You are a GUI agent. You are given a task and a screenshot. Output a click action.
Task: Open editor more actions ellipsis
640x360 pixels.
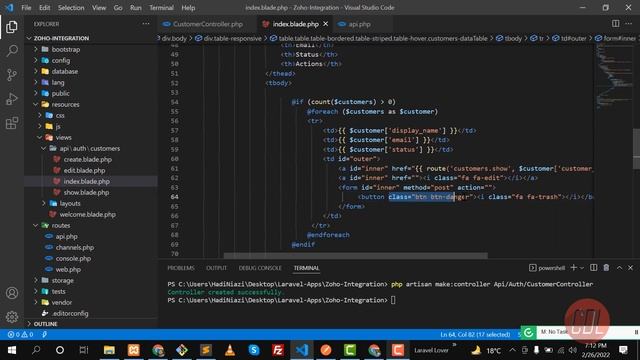[629, 24]
